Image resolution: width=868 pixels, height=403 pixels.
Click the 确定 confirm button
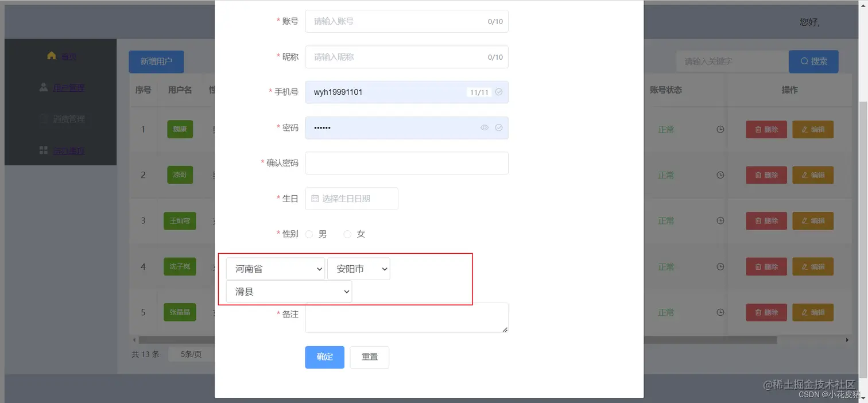[324, 356]
